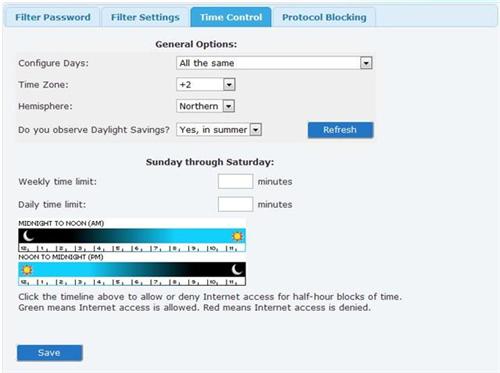
Task: Click the Save button
Action: click(x=50, y=353)
